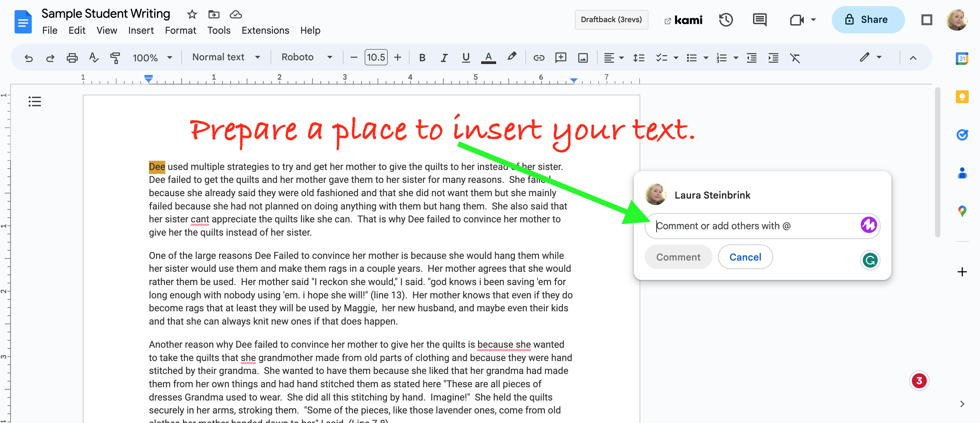
Task: Open the Normal text style dropdown
Action: pos(226,58)
